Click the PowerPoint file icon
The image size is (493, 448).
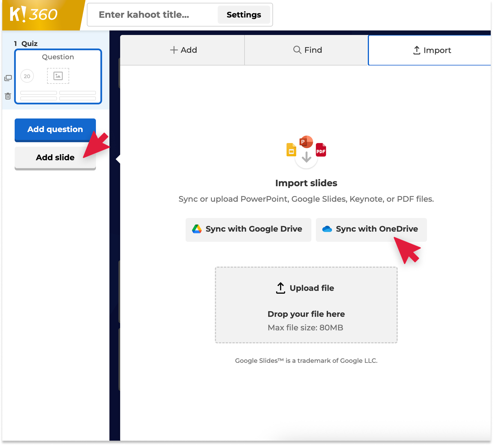[x=306, y=142]
